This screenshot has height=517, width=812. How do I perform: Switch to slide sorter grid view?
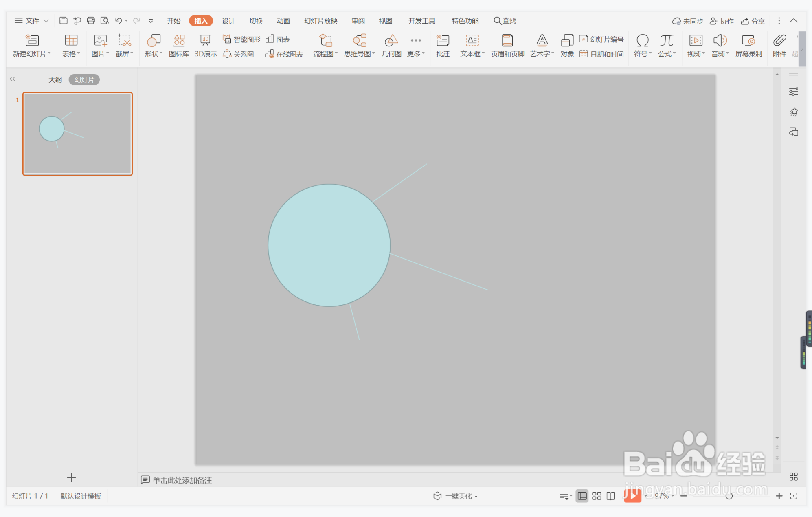(x=597, y=496)
